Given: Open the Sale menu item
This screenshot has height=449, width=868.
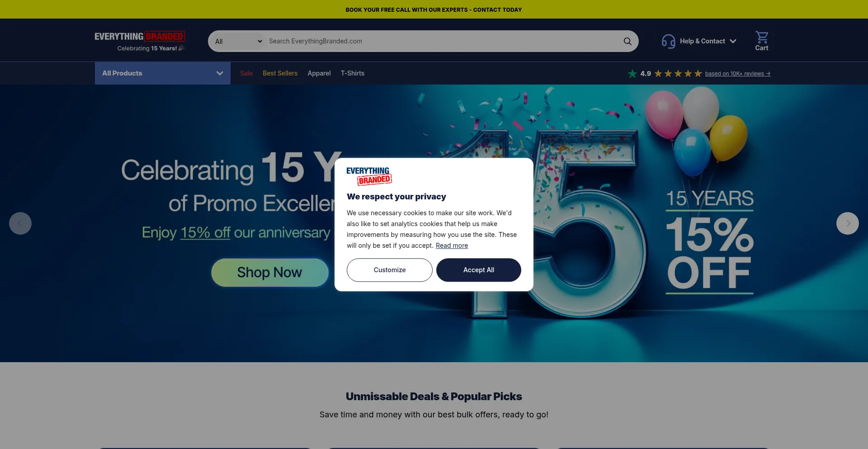Looking at the screenshot, I should click(x=246, y=73).
